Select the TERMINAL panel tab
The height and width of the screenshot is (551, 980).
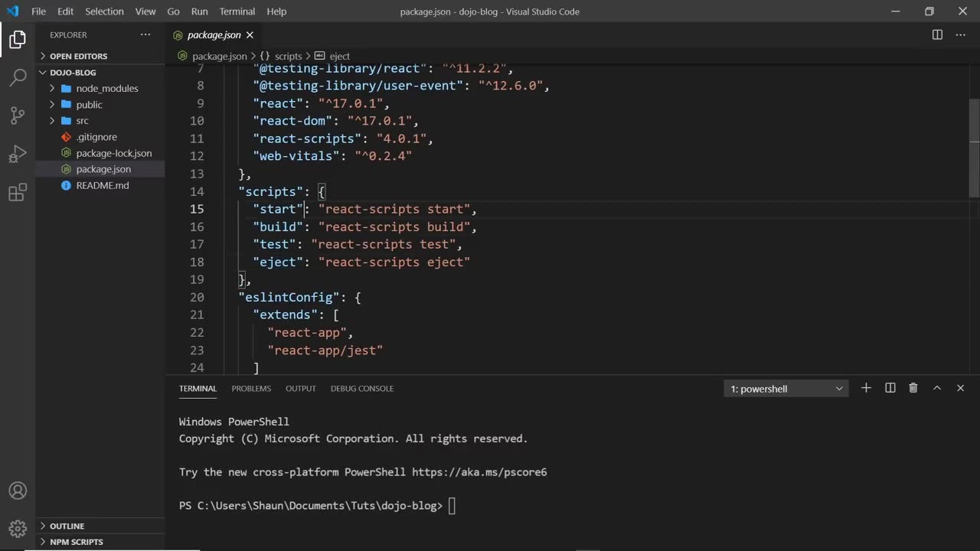[198, 388]
